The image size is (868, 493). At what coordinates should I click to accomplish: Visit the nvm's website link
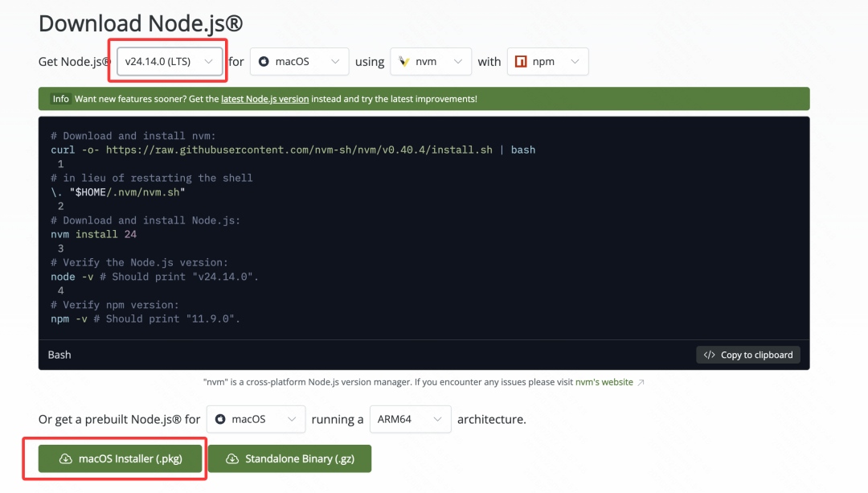tap(604, 382)
